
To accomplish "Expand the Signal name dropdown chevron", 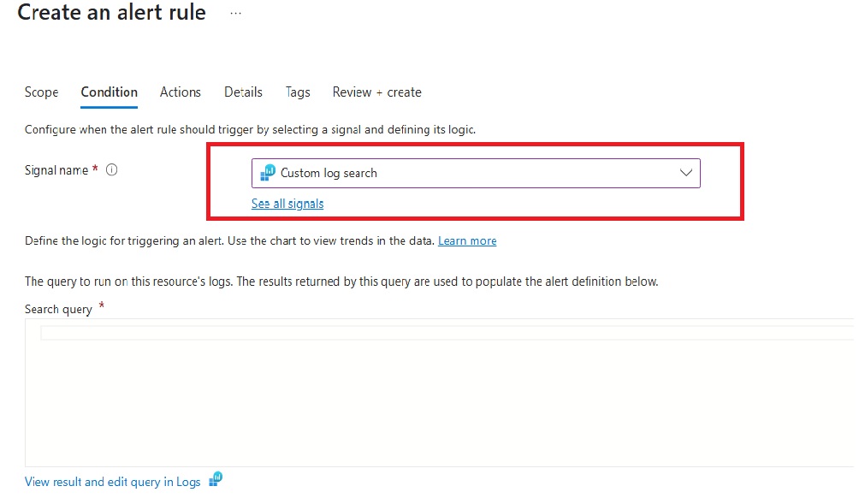I will [685, 173].
